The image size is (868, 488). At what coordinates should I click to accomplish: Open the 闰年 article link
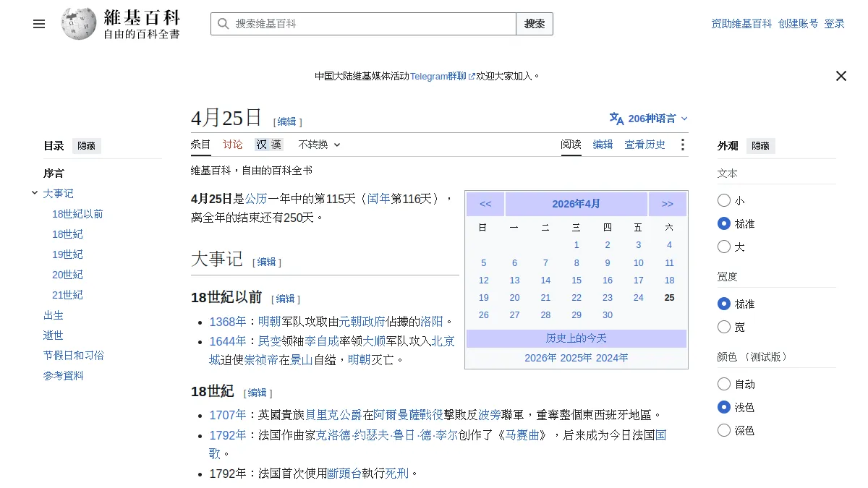pyautogui.click(x=378, y=199)
